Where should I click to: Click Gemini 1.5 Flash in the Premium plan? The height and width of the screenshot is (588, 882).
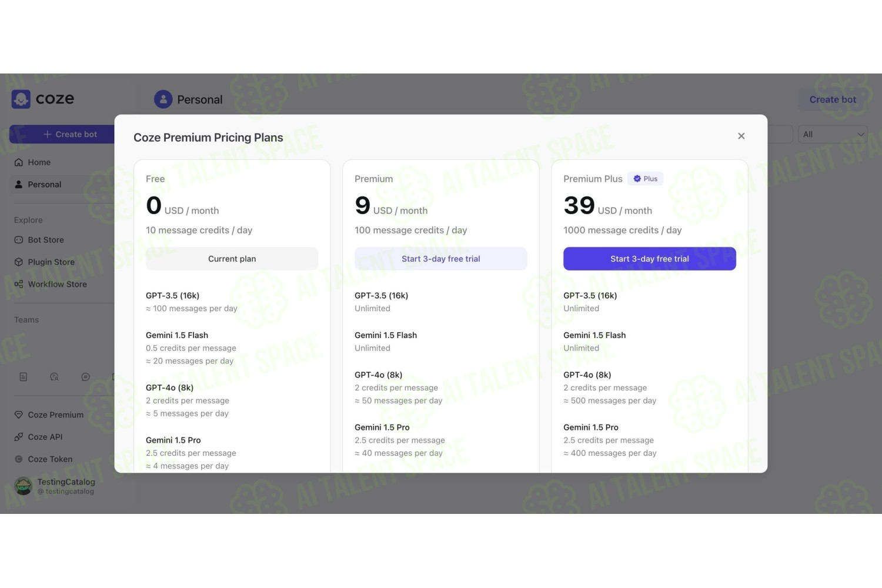[x=386, y=335]
